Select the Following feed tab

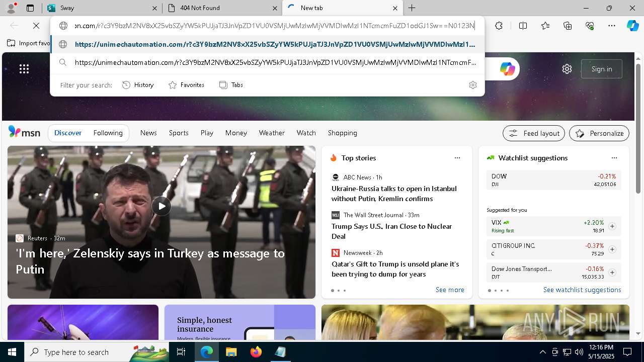pyautogui.click(x=108, y=133)
